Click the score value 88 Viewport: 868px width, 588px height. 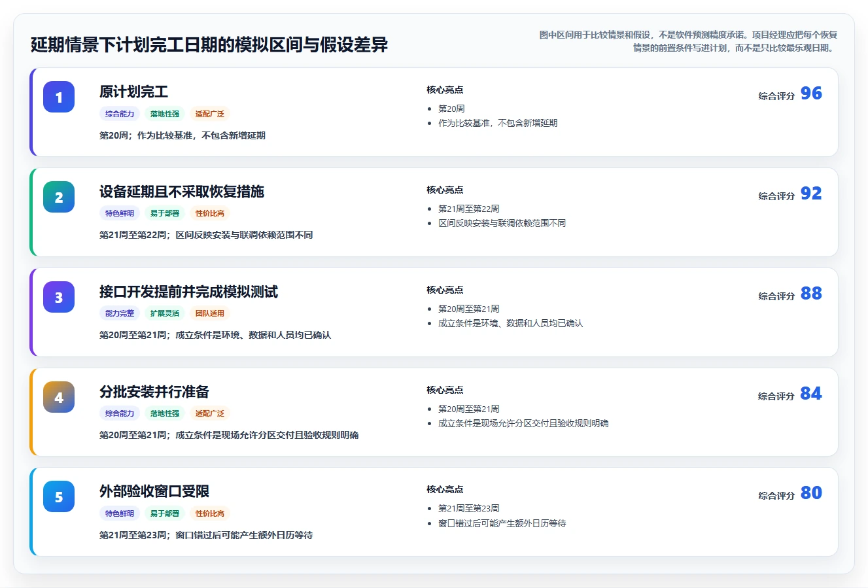pyautogui.click(x=811, y=294)
